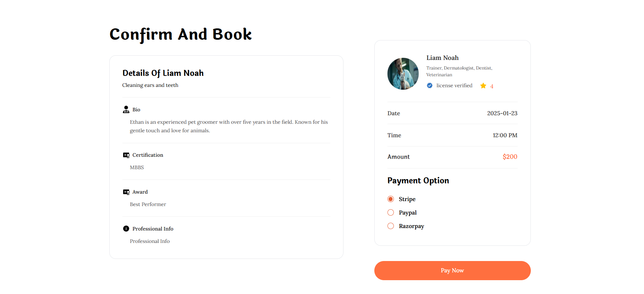Select the Stripe payment option

pyautogui.click(x=391, y=199)
